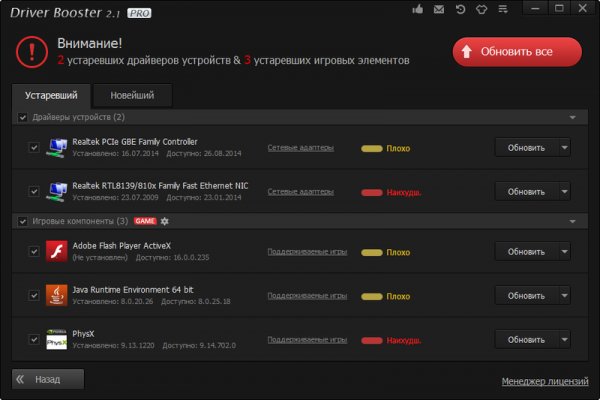
Task: Open Сетевые адаптеры link for Realtek RTL8139
Action: 301,192
